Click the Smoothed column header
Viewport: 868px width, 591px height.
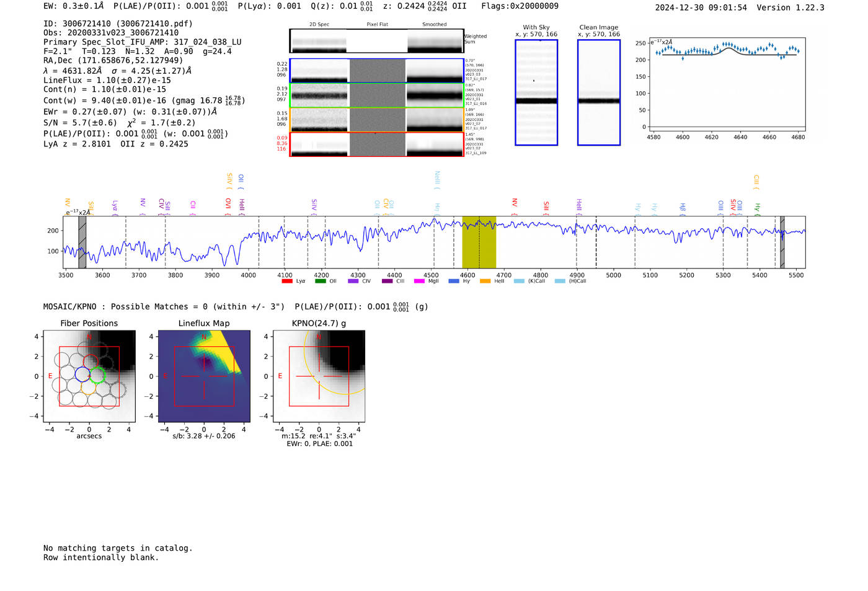pos(434,25)
